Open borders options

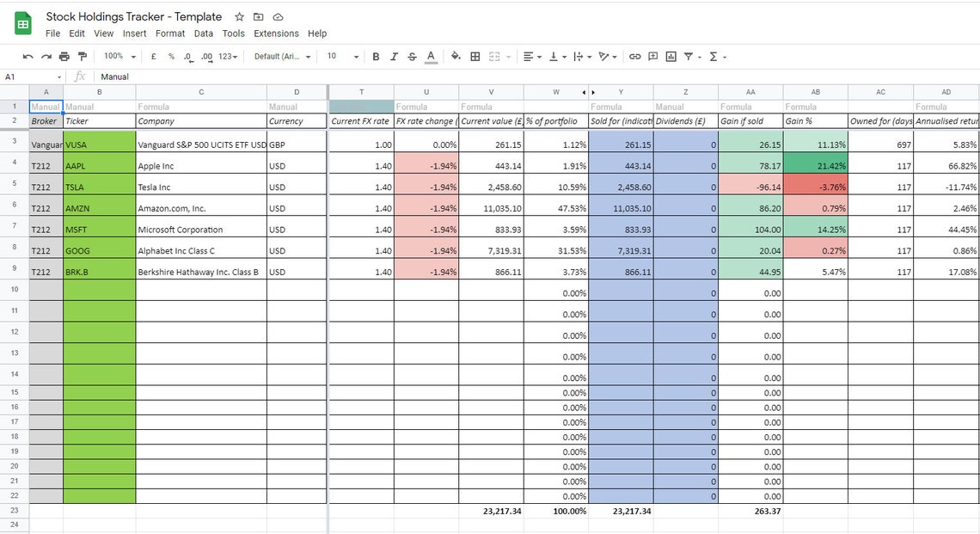point(474,56)
